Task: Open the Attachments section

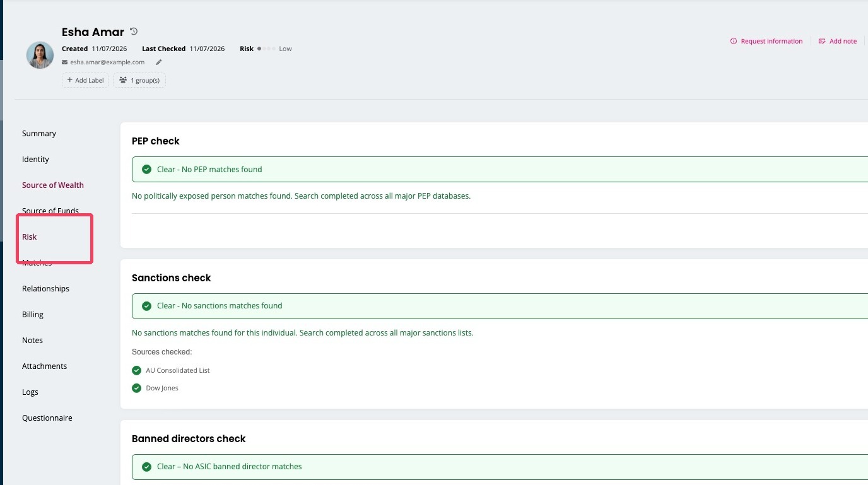Action: point(44,366)
